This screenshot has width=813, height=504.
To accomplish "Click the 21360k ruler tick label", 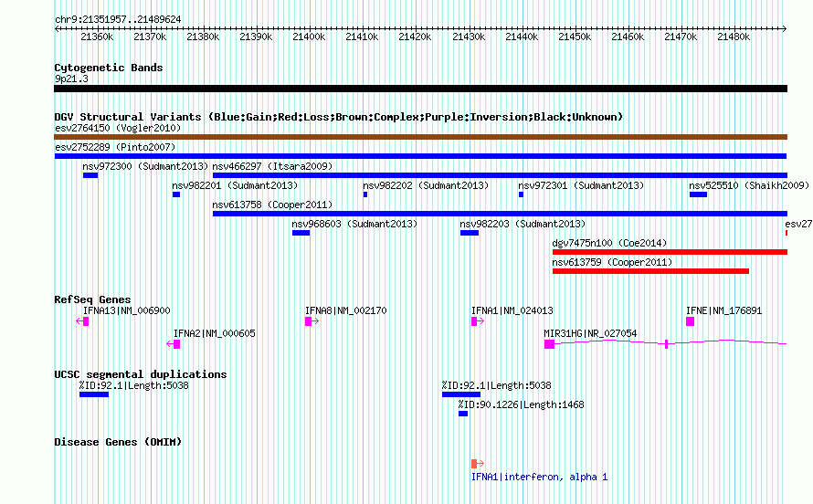I will tap(97, 37).
